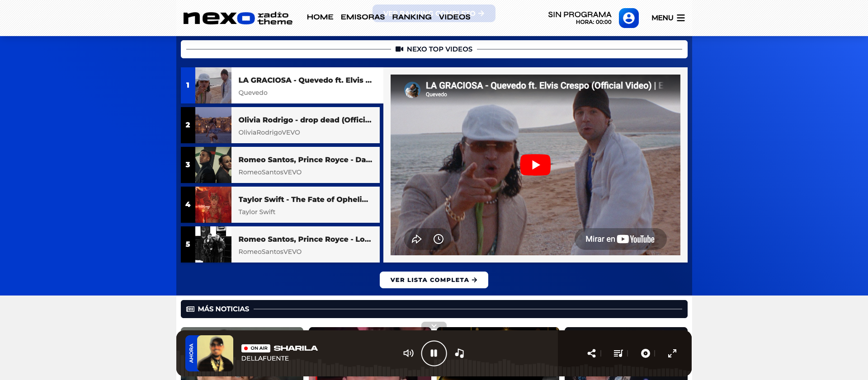Click the SHARILA track title
The width and height of the screenshot is (868, 380).
coord(296,348)
